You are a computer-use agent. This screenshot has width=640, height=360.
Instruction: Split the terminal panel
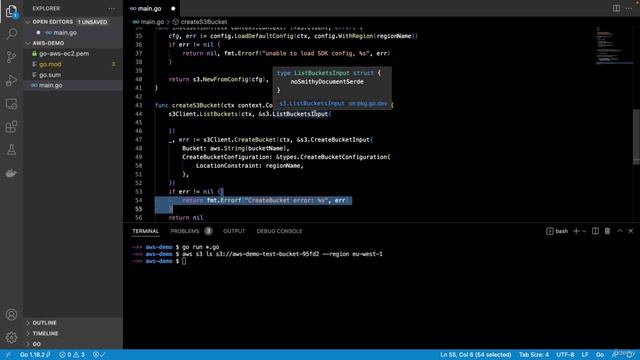click(x=596, y=231)
